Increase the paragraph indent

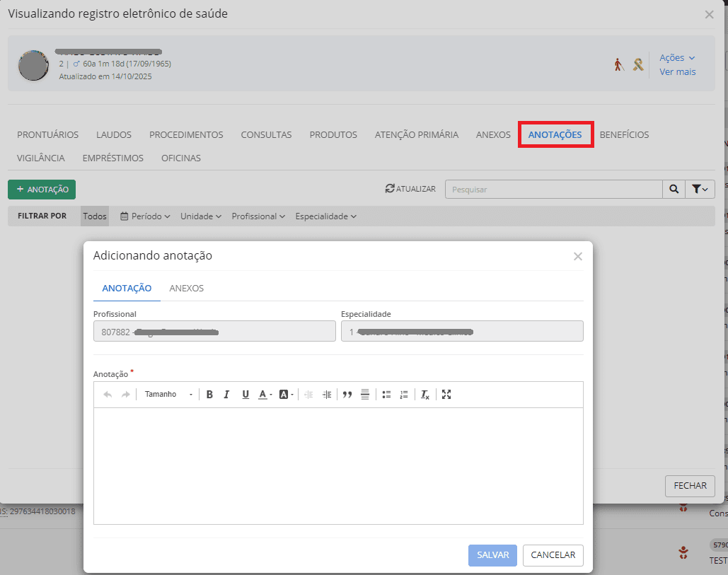(x=327, y=395)
